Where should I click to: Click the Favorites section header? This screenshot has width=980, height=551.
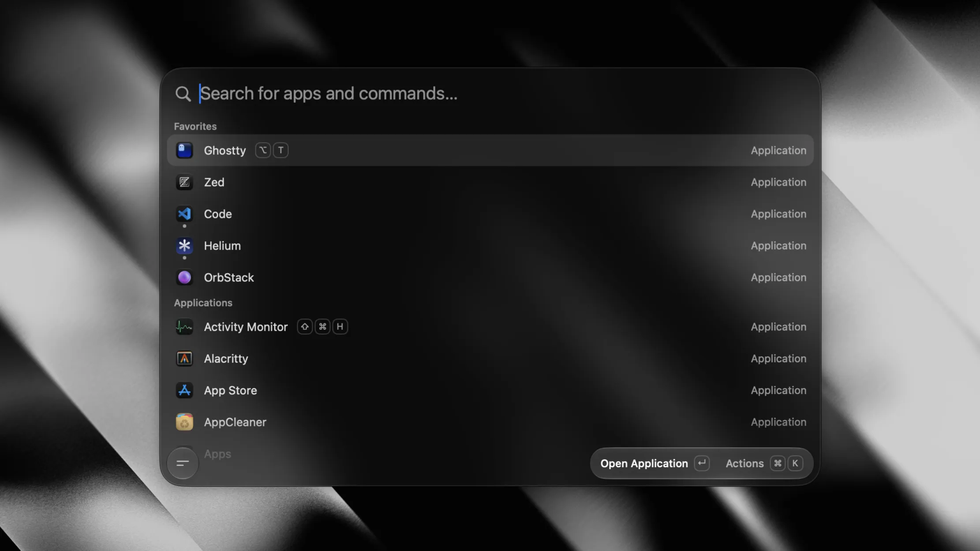pyautogui.click(x=195, y=127)
